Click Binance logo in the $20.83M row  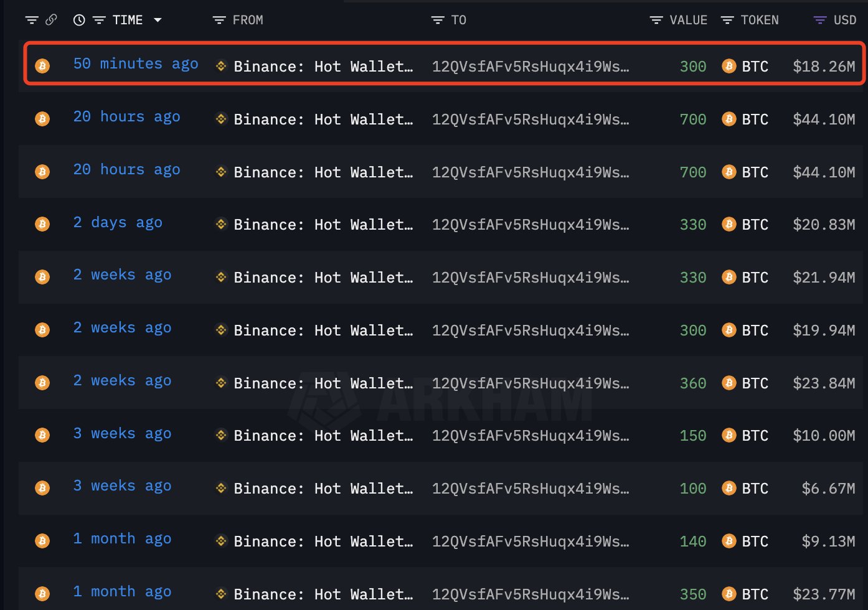pos(221,224)
